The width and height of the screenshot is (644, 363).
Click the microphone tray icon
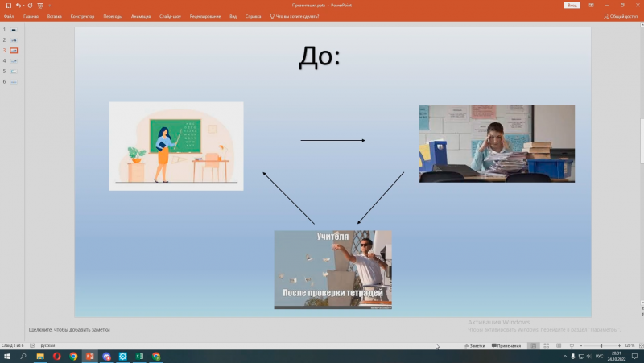[x=573, y=357]
